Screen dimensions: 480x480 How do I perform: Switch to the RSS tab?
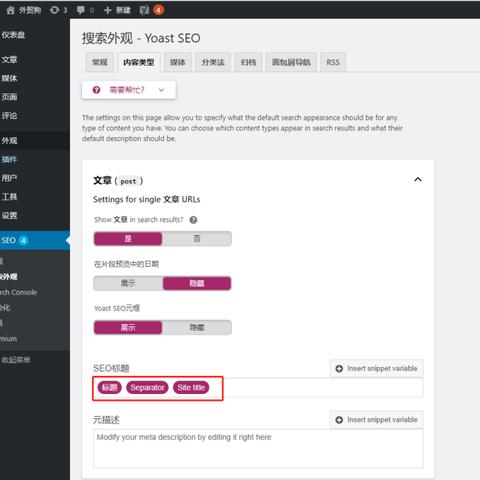click(333, 62)
